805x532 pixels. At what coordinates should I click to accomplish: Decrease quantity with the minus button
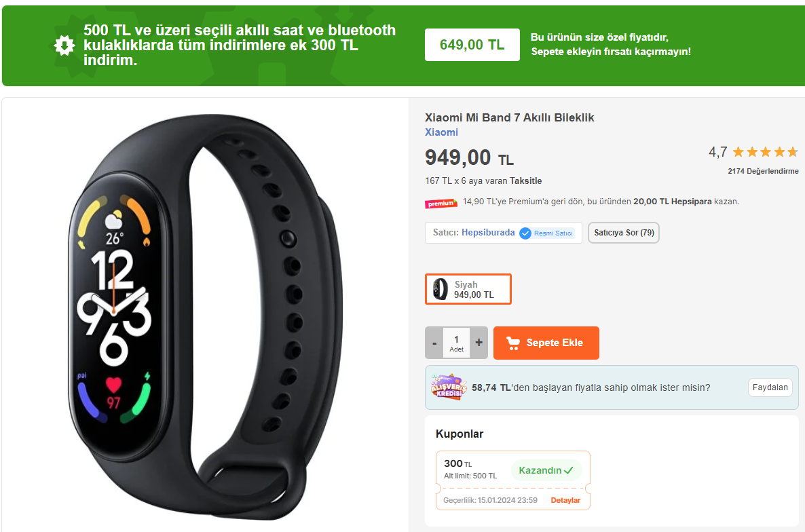434,343
